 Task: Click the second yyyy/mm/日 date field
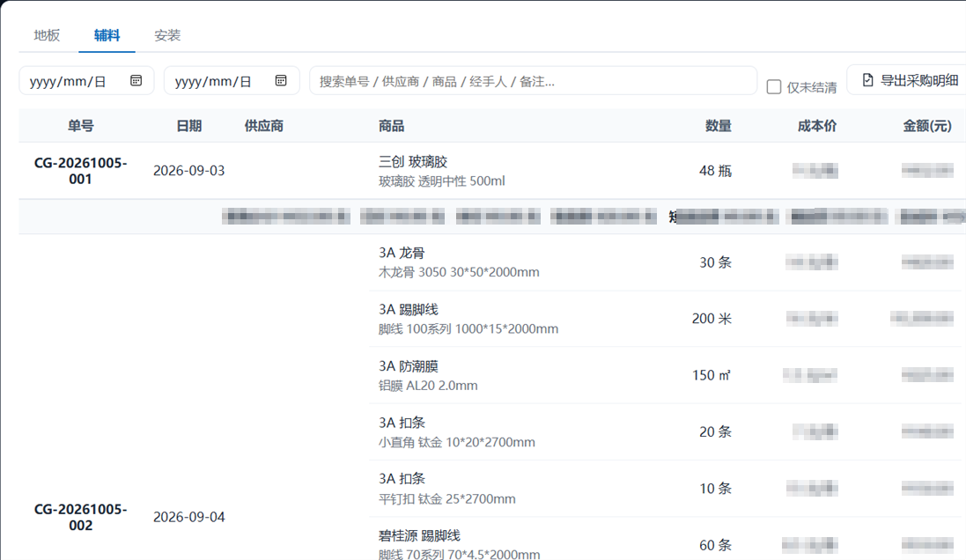(232, 81)
